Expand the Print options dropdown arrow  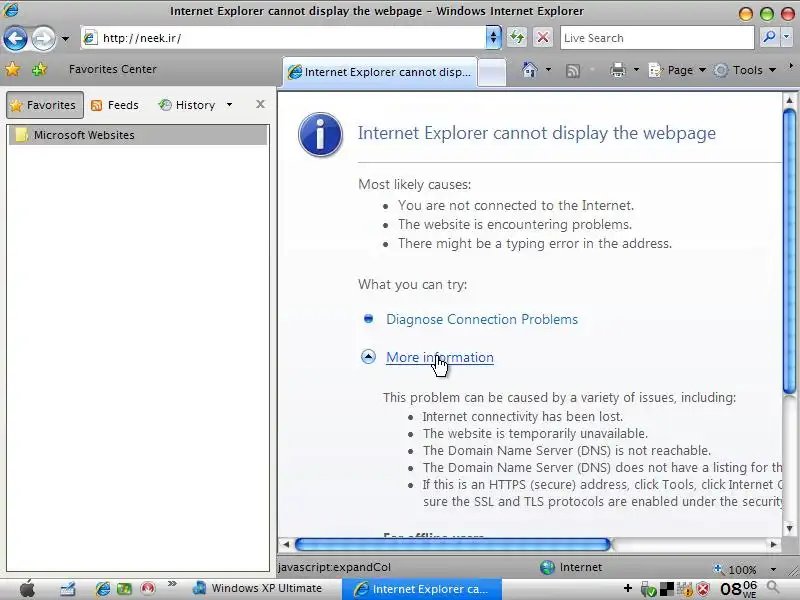tap(636, 69)
